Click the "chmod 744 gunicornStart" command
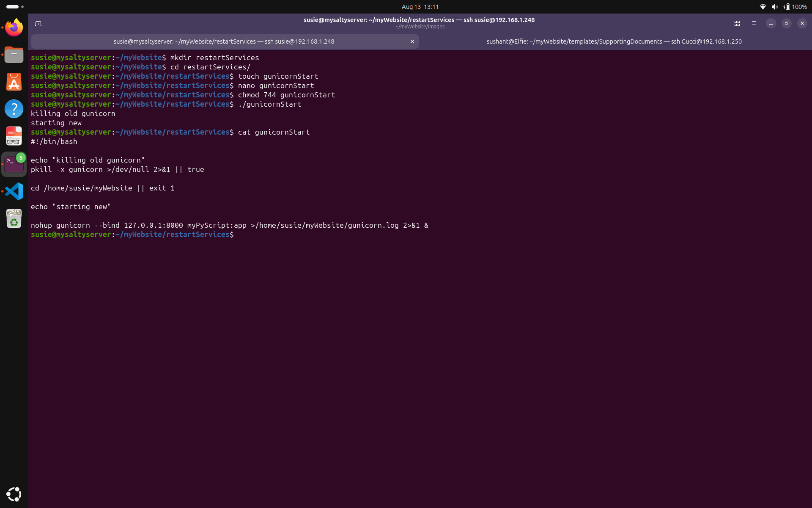This screenshot has width=812, height=508. point(287,95)
